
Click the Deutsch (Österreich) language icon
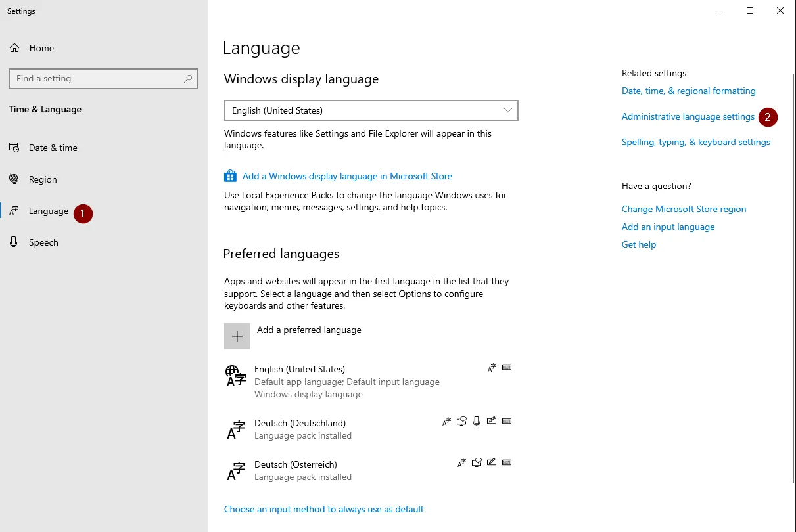coord(236,471)
